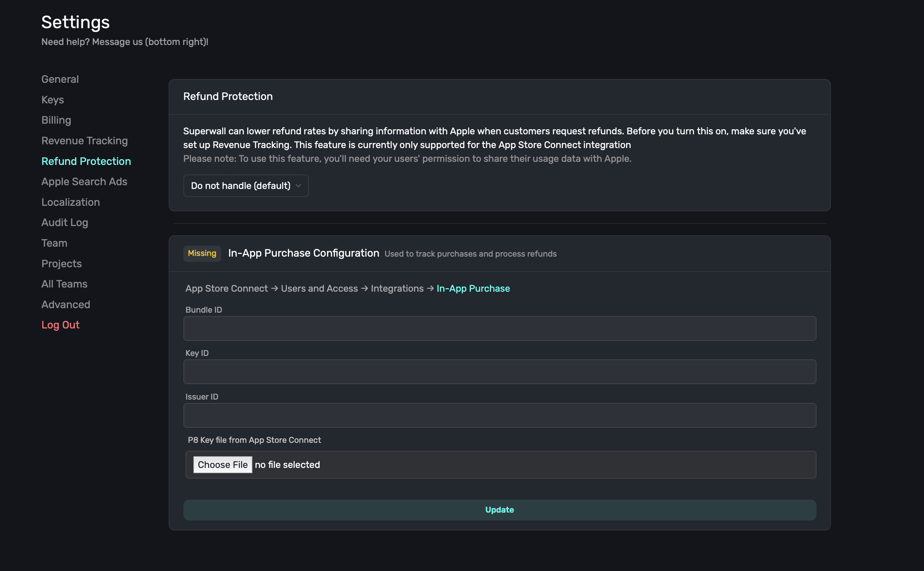
Task: Click into the Key ID field
Action: pyautogui.click(x=499, y=372)
